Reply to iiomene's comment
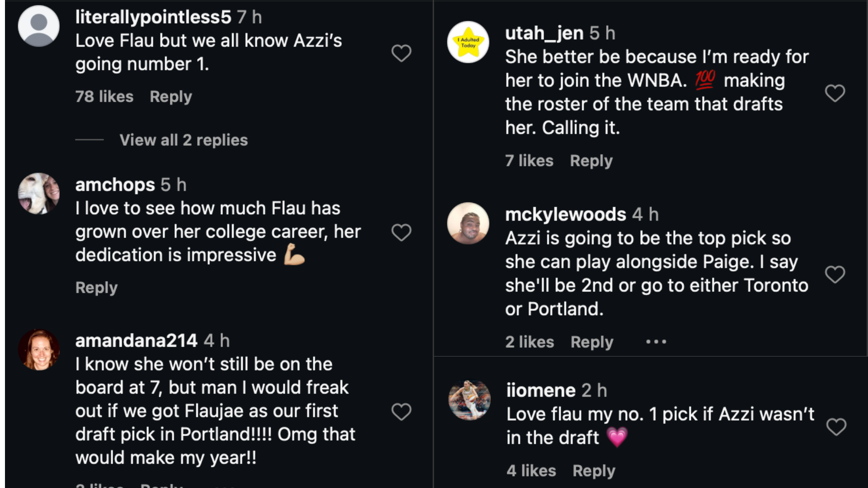The height and width of the screenshot is (488, 868). tap(594, 471)
